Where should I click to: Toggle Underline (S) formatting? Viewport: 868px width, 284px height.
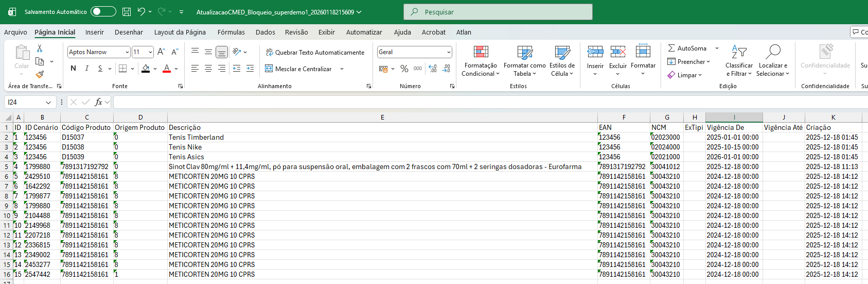click(100, 69)
